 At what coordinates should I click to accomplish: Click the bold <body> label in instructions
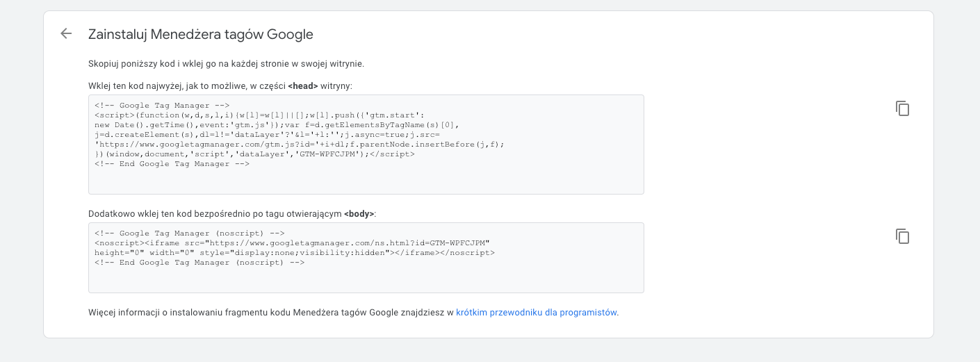click(359, 214)
